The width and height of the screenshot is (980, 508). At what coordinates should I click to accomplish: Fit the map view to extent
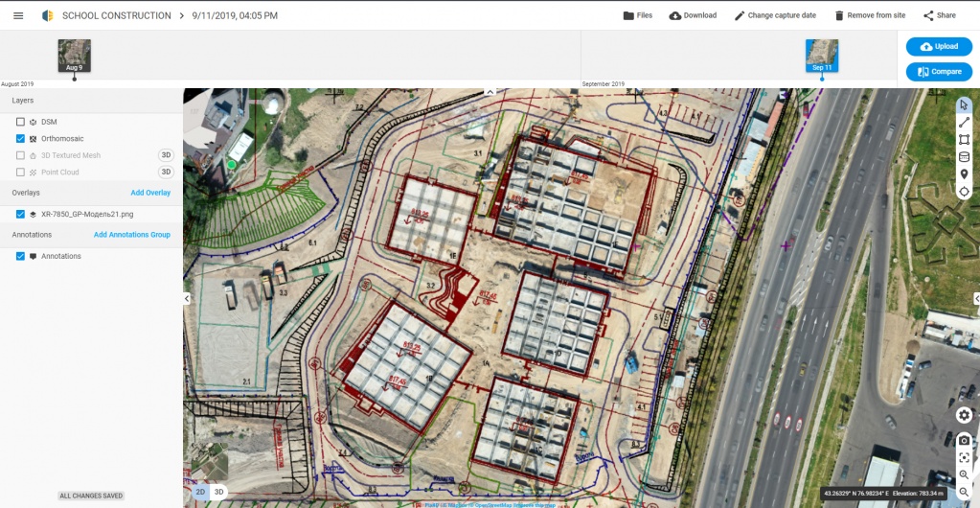964,457
